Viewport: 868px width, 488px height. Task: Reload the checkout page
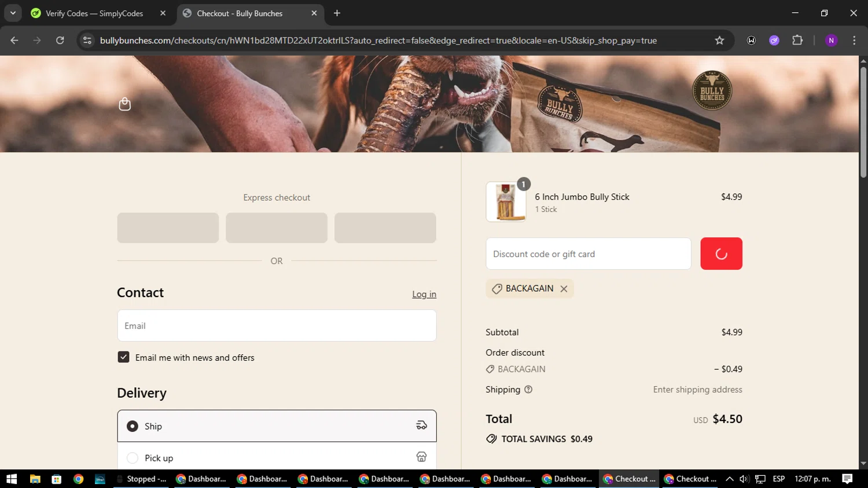point(60,41)
